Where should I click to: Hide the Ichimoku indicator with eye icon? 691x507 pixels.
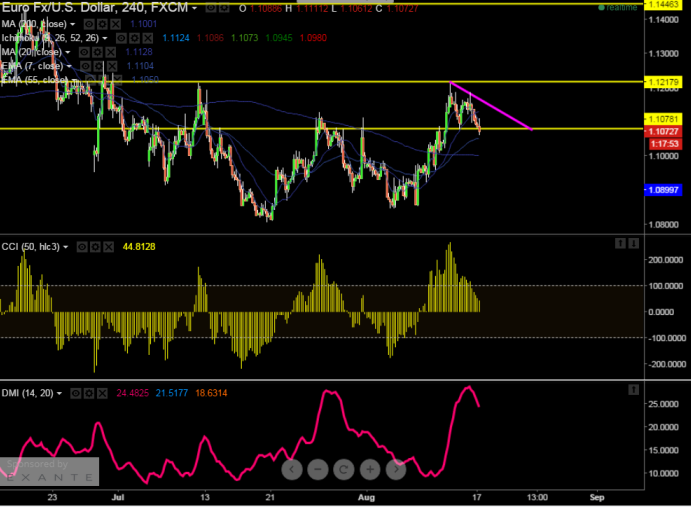(122, 38)
